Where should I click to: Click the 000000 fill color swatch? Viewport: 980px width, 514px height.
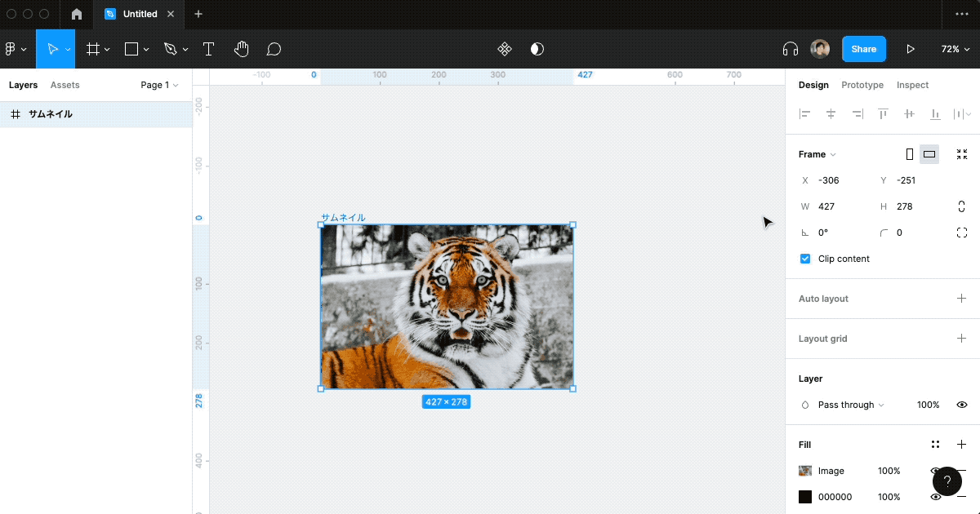click(805, 497)
